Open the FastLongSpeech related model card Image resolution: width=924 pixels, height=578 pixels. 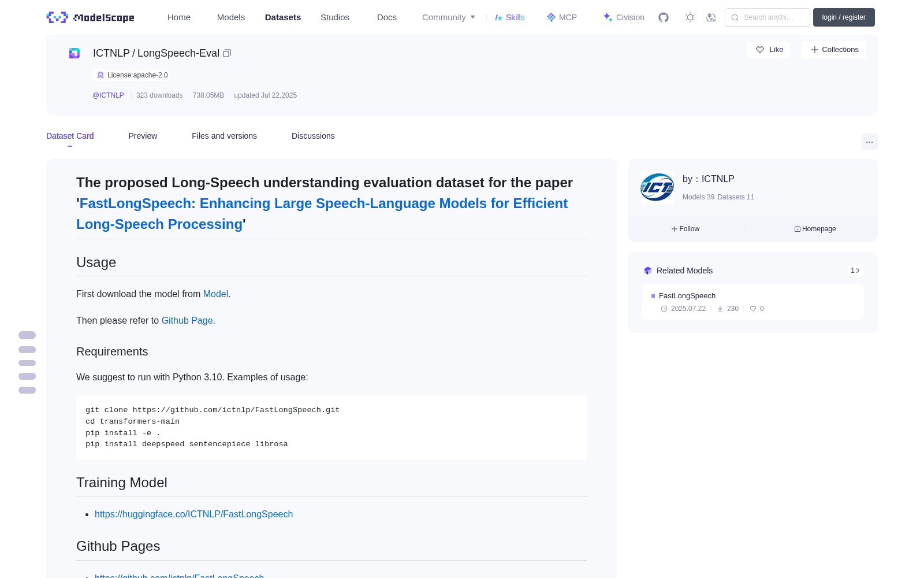click(753, 302)
